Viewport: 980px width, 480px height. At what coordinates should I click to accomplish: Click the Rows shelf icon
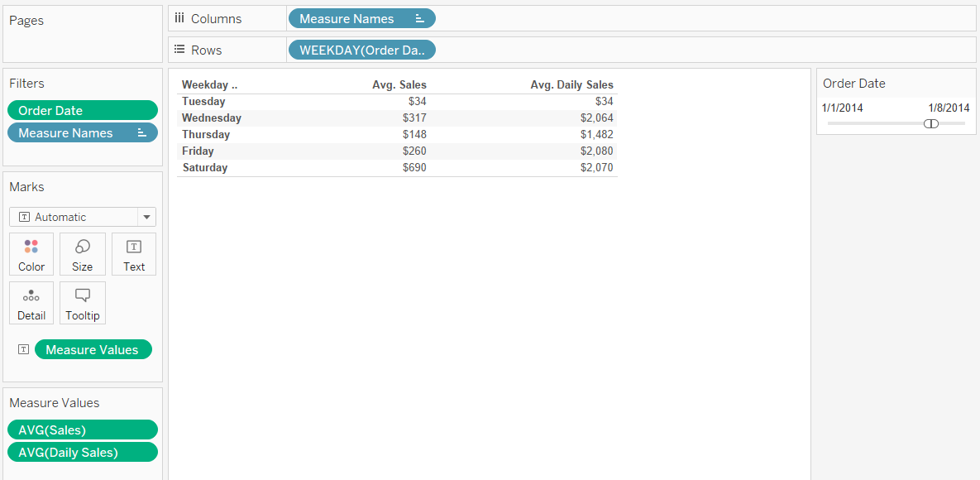coord(179,50)
